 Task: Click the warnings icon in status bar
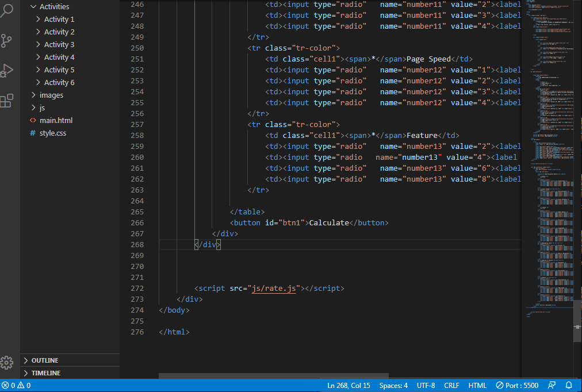point(21,385)
